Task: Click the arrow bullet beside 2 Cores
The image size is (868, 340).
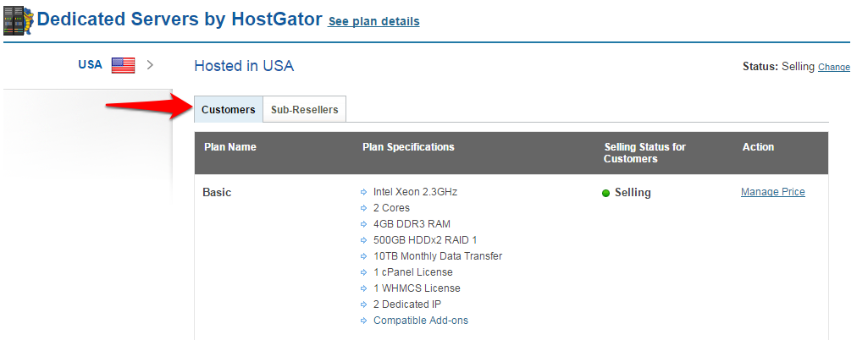Action: pos(363,208)
